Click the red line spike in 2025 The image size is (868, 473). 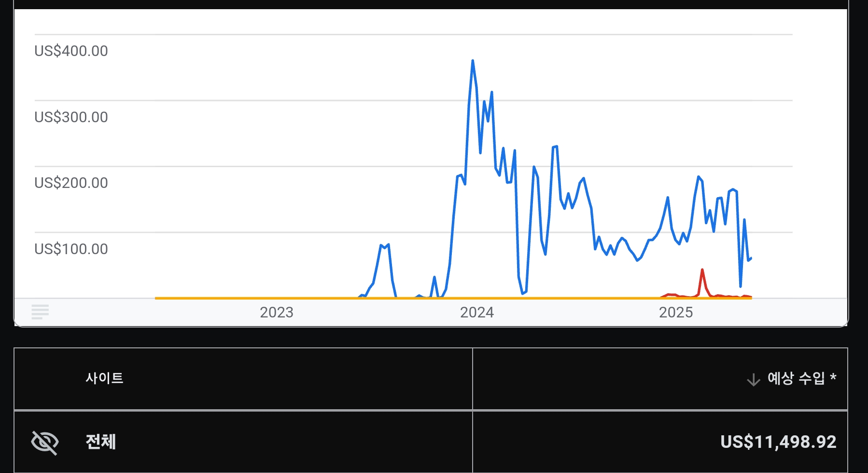point(702,270)
